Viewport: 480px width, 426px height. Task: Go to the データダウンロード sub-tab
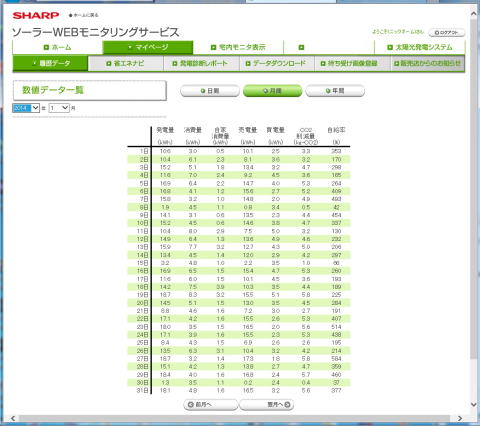276,63
